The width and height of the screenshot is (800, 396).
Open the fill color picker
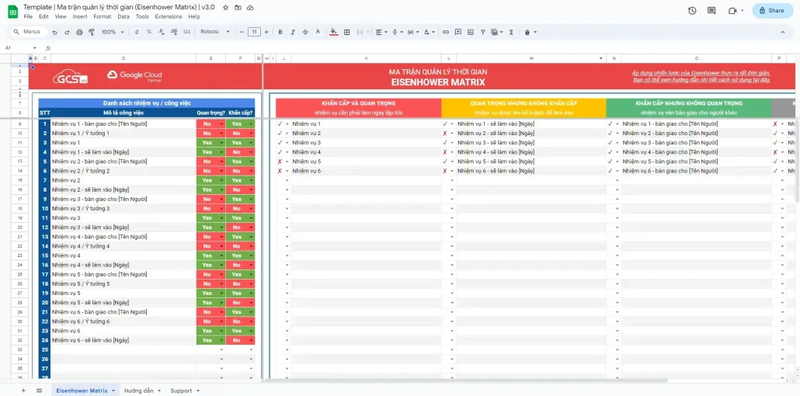pos(334,32)
